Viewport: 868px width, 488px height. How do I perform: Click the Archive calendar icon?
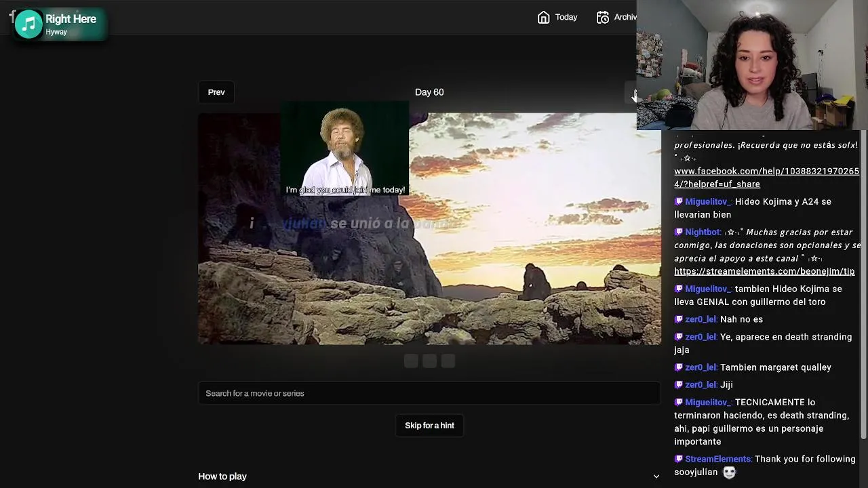(603, 18)
